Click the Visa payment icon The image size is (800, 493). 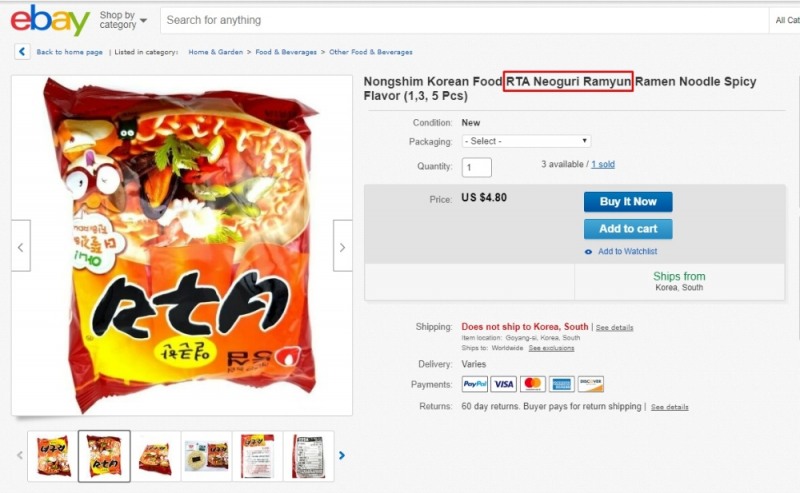click(x=504, y=384)
